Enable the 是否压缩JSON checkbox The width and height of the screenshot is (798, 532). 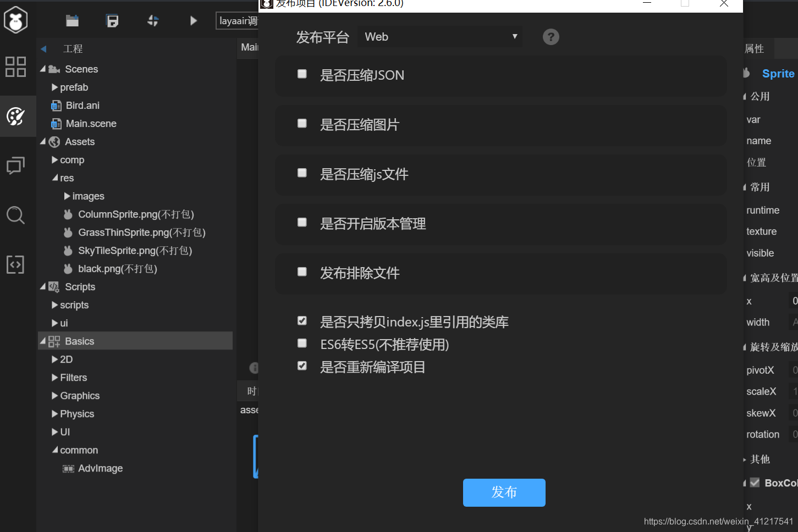click(x=302, y=74)
